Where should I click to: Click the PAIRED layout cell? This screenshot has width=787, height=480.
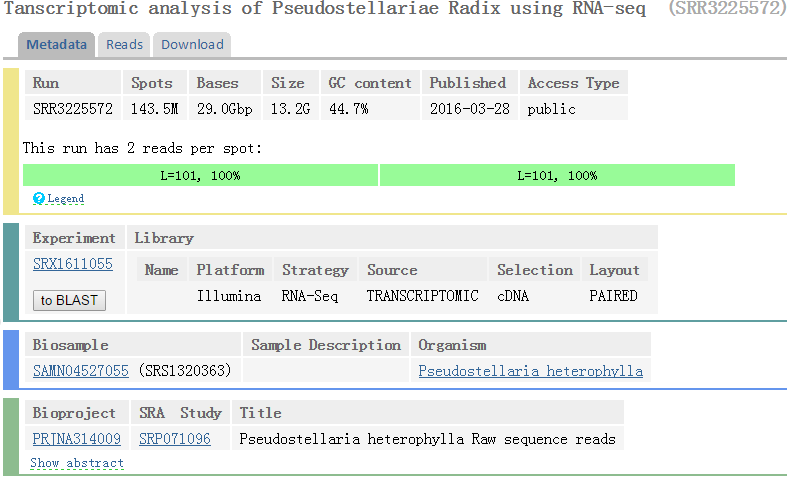[x=613, y=296]
